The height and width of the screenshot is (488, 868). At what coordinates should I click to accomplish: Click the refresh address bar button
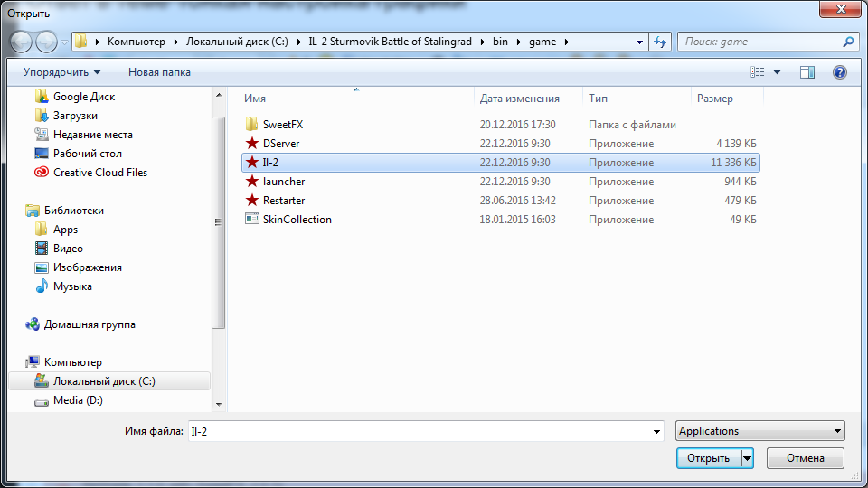tap(660, 42)
